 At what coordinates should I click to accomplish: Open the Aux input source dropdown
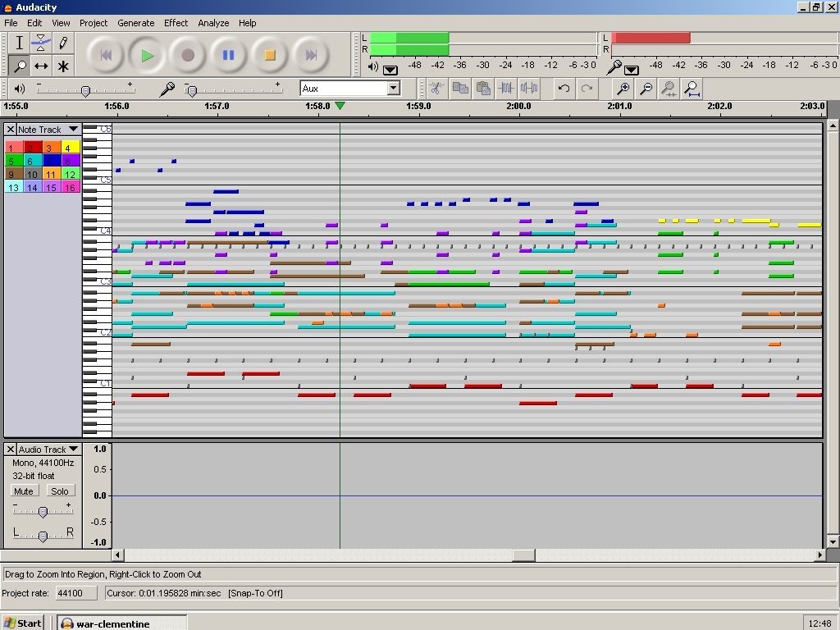(x=394, y=88)
